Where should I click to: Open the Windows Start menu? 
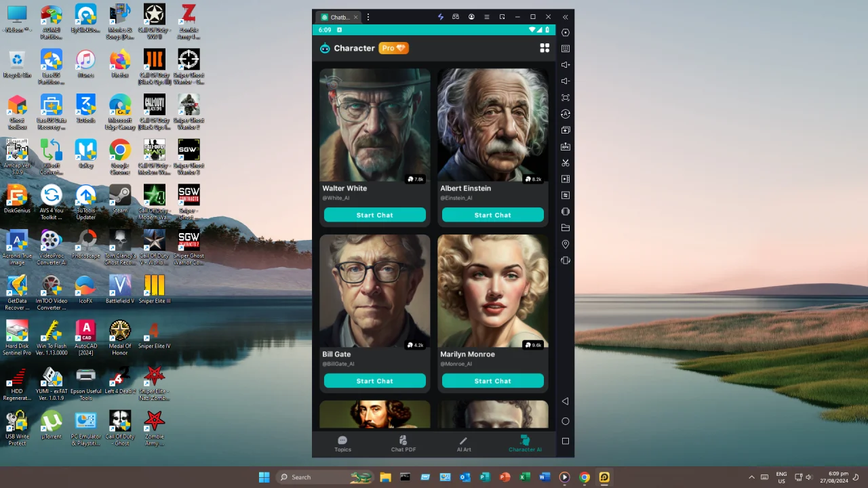point(264,477)
